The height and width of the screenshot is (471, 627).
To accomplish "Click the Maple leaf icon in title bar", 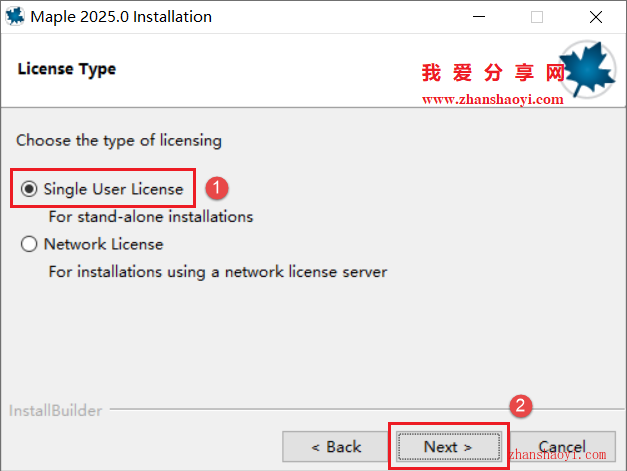I will coord(15,17).
